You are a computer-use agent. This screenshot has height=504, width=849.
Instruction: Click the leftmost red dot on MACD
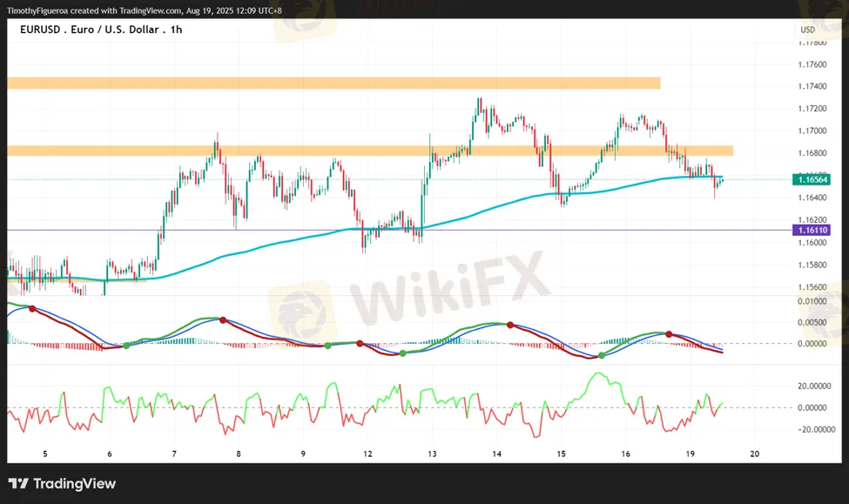pos(32,308)
